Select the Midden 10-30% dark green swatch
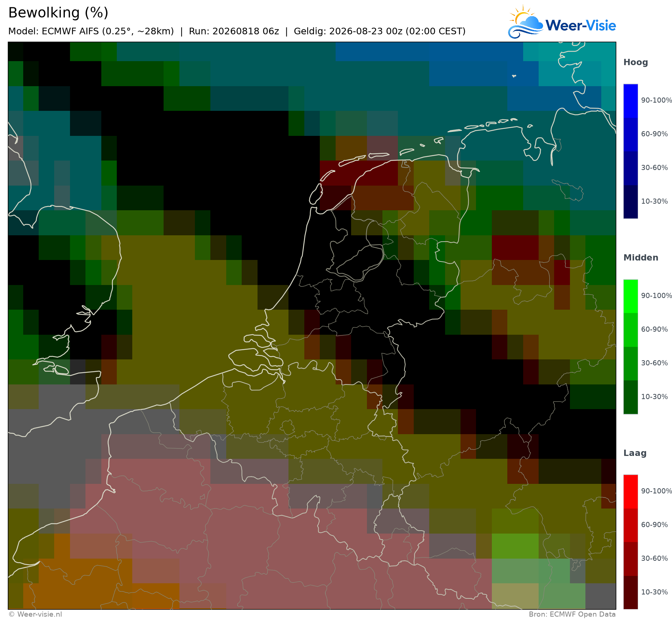This screenshot has width=672, height=619. coord(630,397)
